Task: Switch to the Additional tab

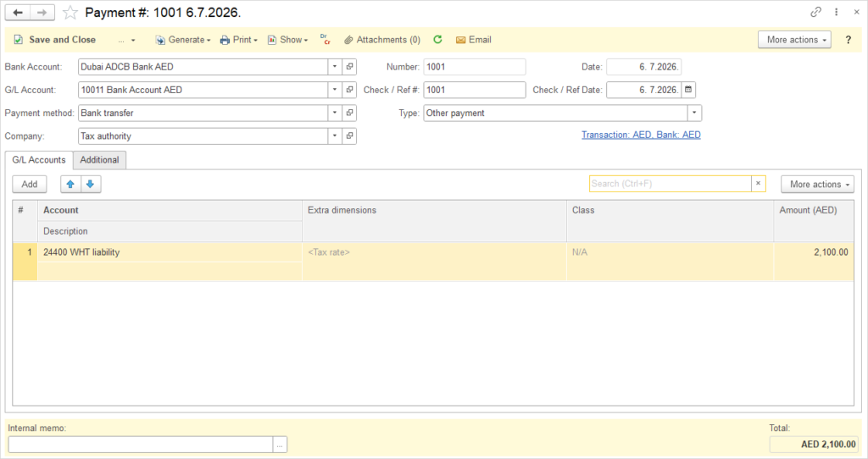Action: (x=100, y=160)
